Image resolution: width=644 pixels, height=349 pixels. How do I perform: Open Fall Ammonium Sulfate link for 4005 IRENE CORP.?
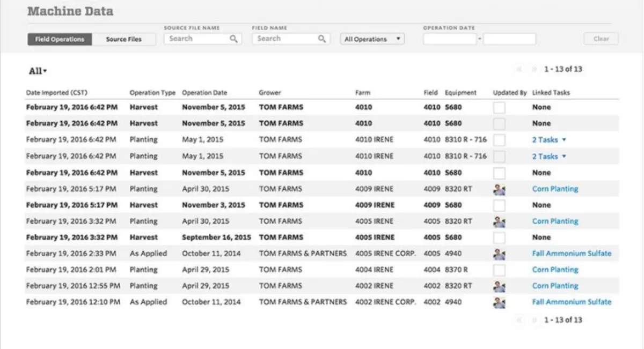572,253
